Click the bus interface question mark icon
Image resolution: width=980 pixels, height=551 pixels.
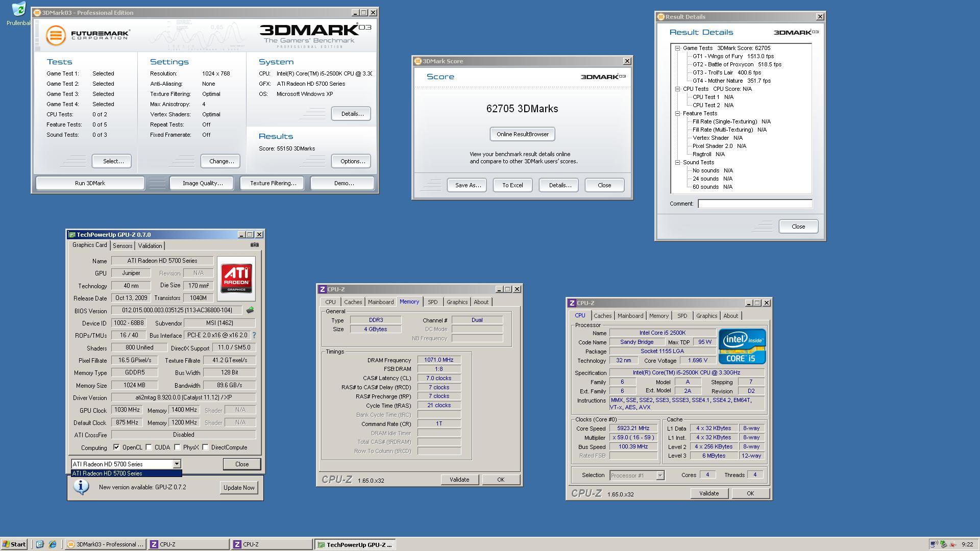[254, 335]
